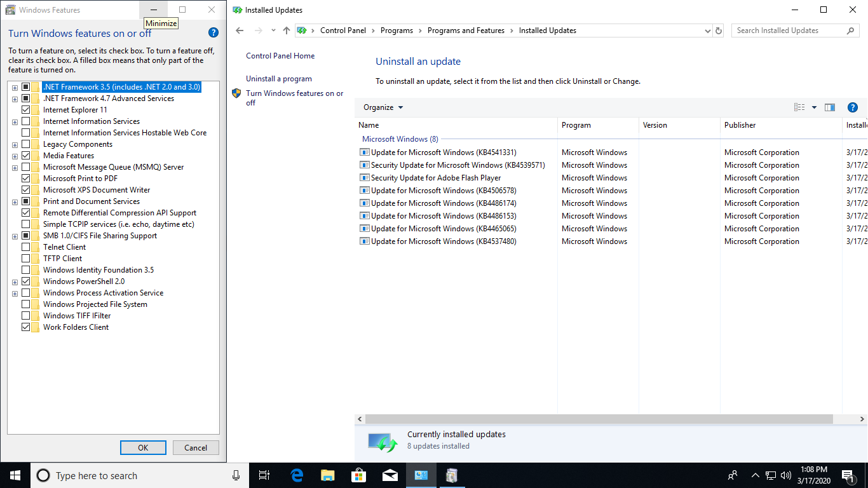This screenshot has width=868, height=488.
Task: Open the People icon in system tray
Action: pyautogui.click(x=733, y=475)
